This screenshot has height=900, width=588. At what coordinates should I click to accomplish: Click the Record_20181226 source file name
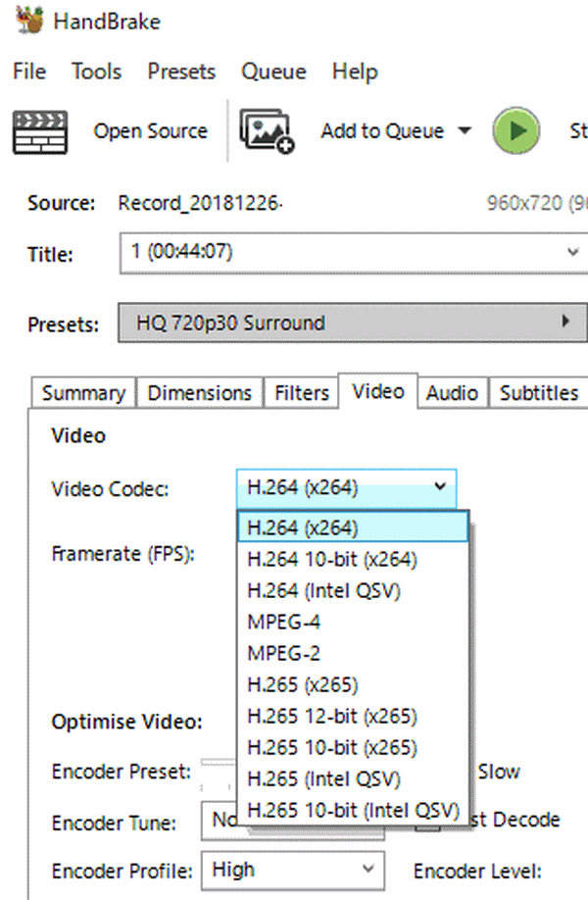[200, 203]
